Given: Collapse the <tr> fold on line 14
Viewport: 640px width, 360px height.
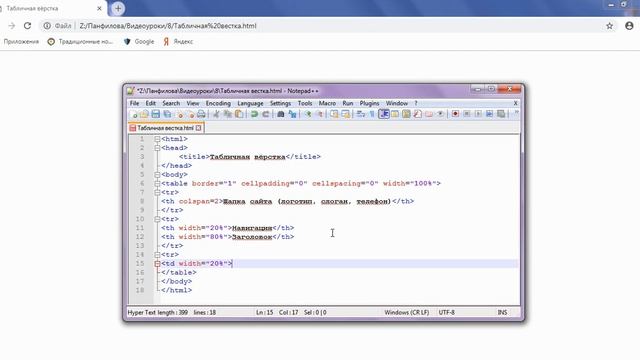Looking at the screenshot, I should point(157,255).
